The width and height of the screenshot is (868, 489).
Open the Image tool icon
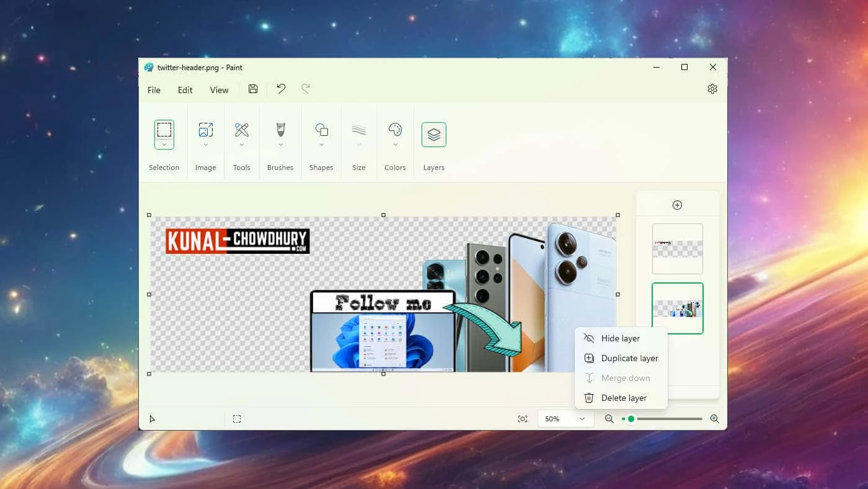coord(205,130)
